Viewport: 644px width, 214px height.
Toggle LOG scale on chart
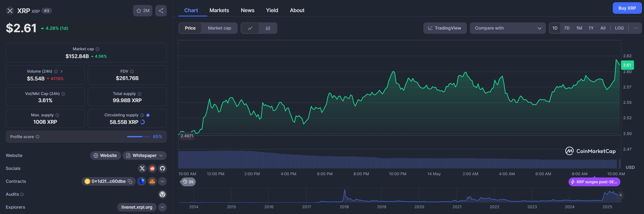619,28
